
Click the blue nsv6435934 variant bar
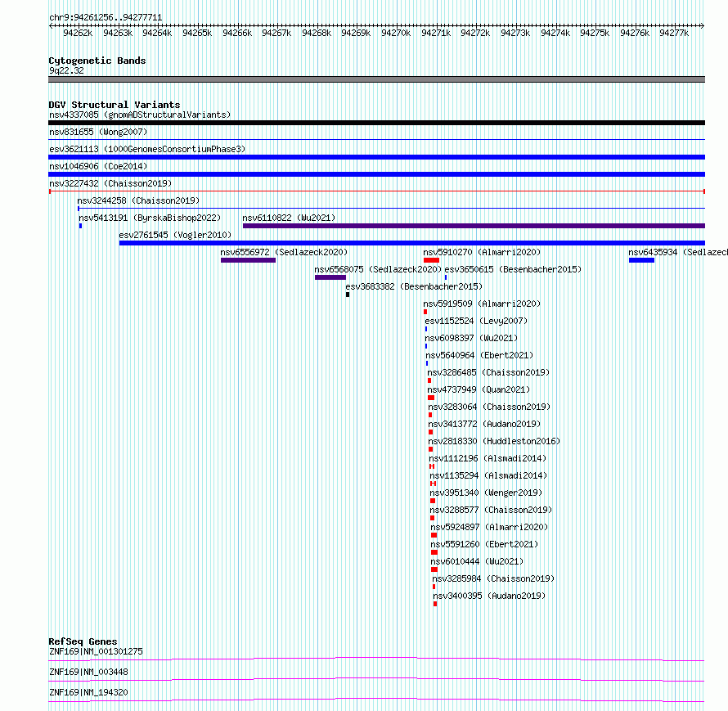641,260
